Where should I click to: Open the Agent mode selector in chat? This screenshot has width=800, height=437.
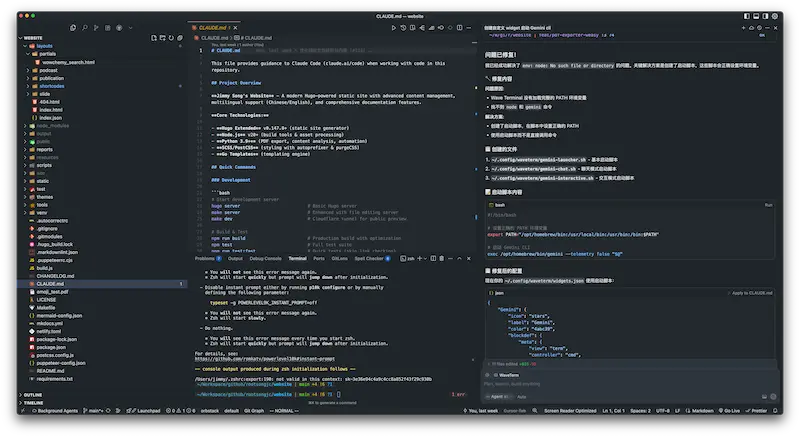(x=499, y=397)
